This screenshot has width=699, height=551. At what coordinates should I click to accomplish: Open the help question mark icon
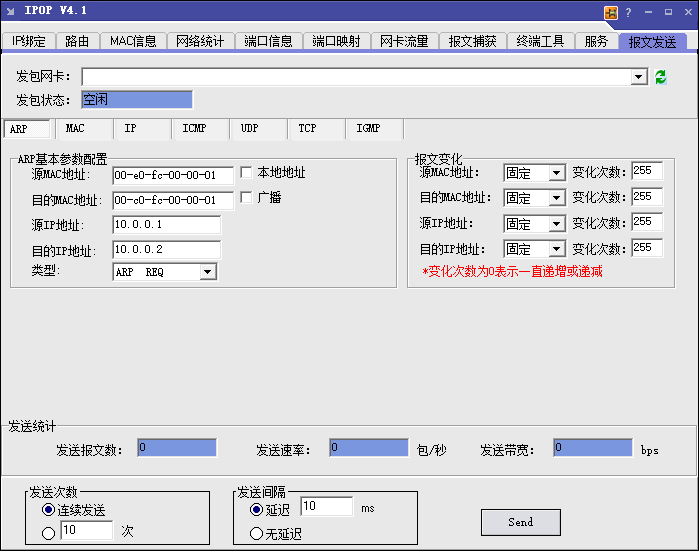coord(629,12)
